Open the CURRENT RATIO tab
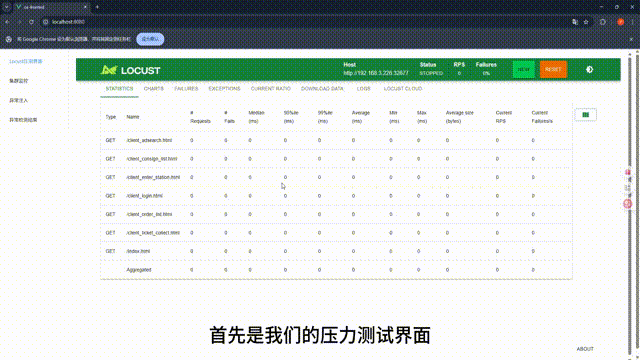This screenshot has width=640, height=360. point(271,89)
